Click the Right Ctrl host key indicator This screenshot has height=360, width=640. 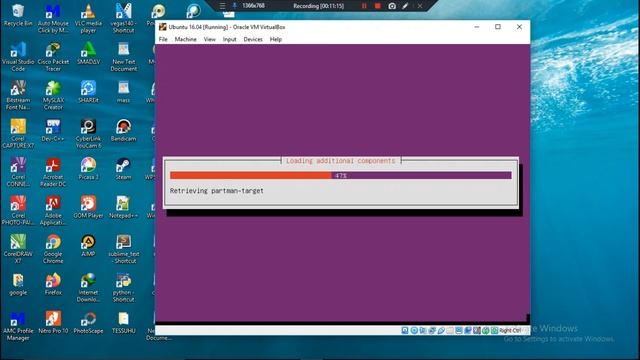coord(510,330)
